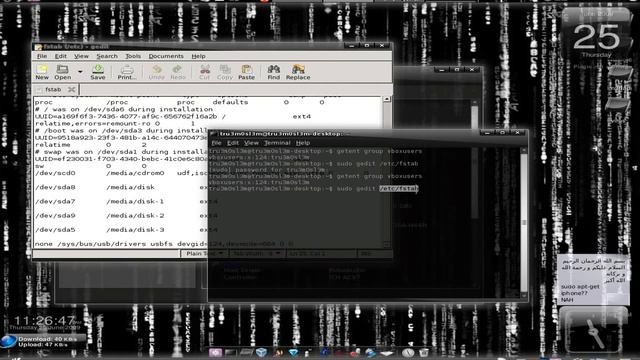
Task: Open the Replace tool icon
Action: (x=298, y=72)
